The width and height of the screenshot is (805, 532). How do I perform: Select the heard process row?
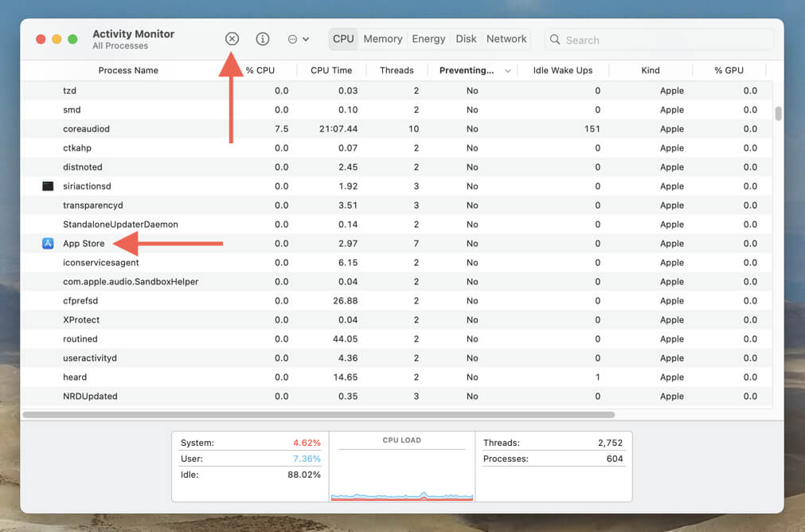tap(397, 377)
